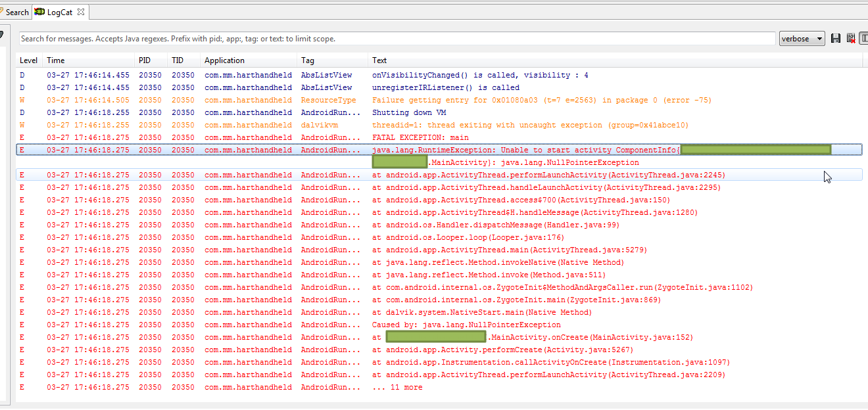Click the Application column header
This screenshot has height=410, width=868.
(x=249, y=60)
